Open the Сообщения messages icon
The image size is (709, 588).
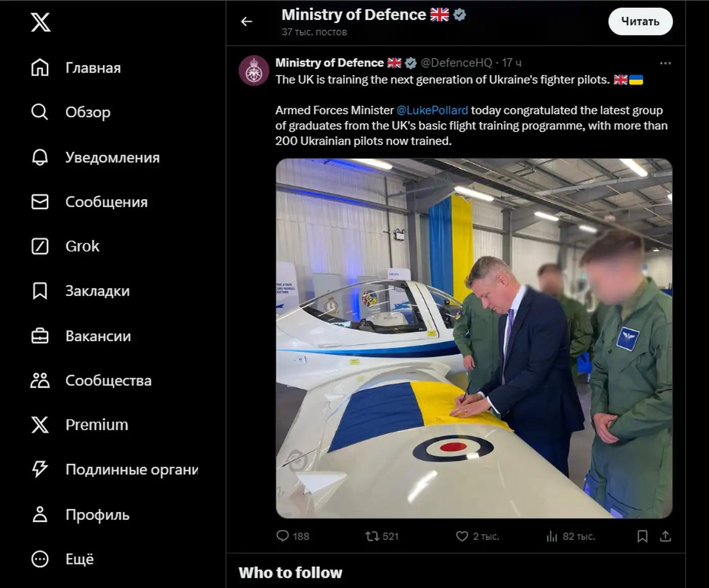tap(40, 202)
